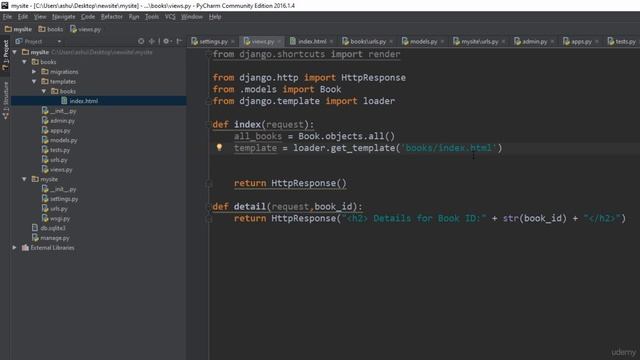Toggle the 1: Project tool window
Image resolution: width=640 pixels, height=360 pixels.
(5, 55)
